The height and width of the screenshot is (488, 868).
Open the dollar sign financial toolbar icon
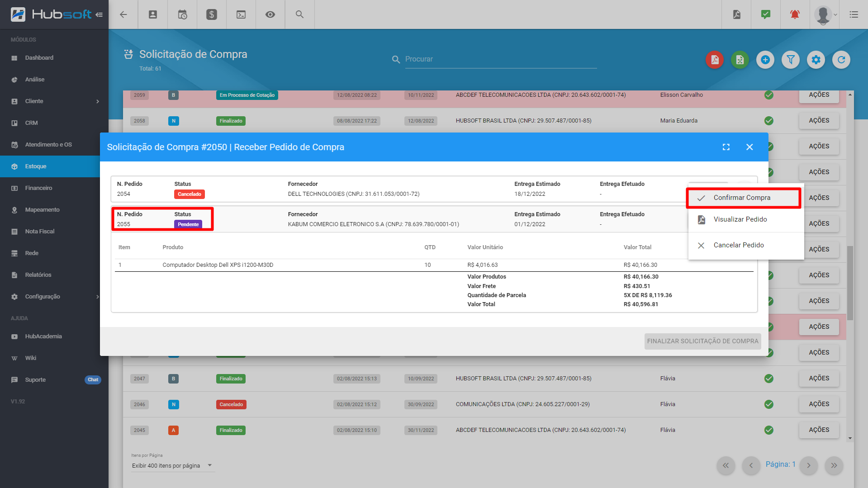pos(211,14)
